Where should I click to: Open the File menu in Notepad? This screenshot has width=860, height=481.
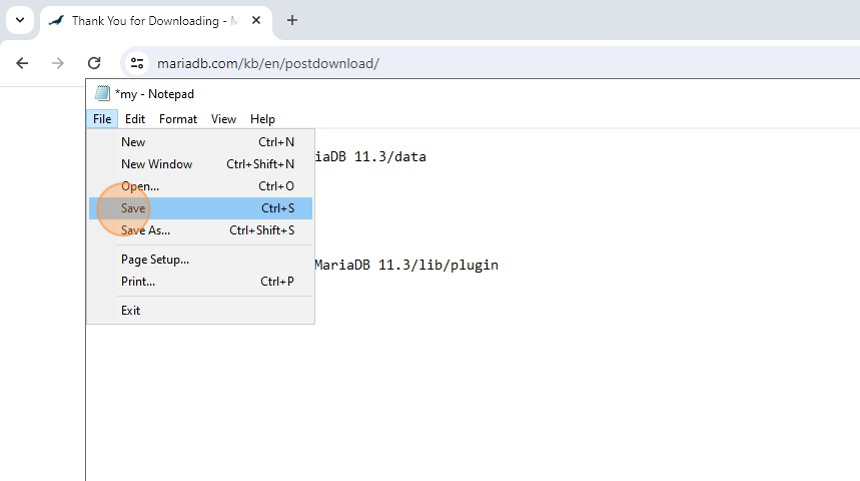coord(102,119)
